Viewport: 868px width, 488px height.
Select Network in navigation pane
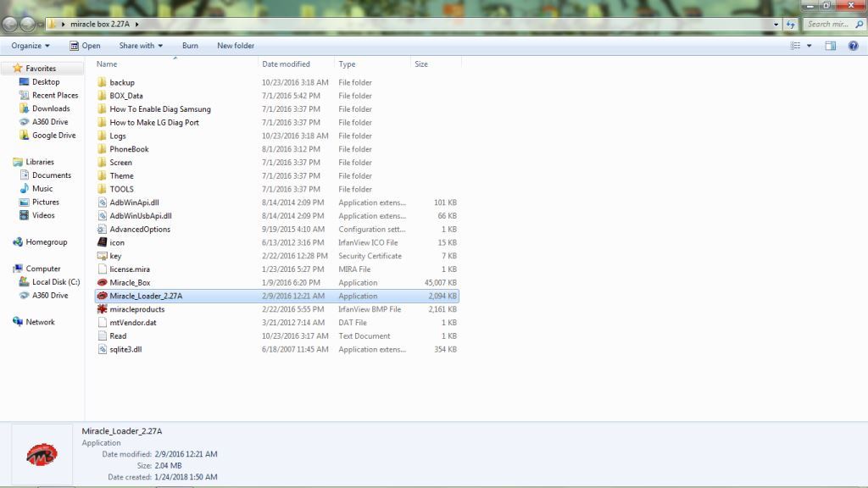tap(40, 322)
